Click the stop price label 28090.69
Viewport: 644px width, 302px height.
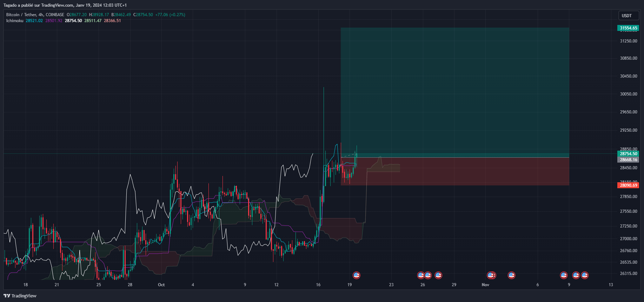[x=628, y=185]
